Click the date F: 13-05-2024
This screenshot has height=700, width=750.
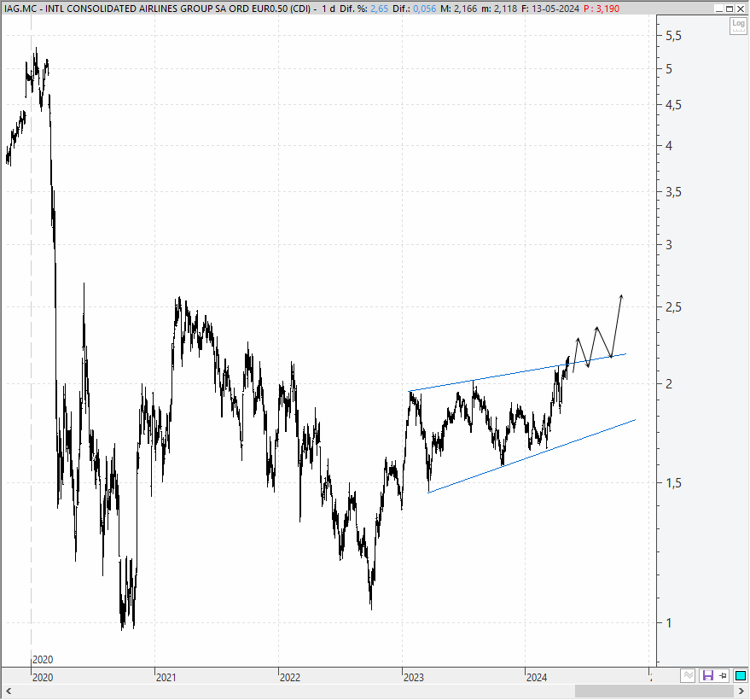550,9
